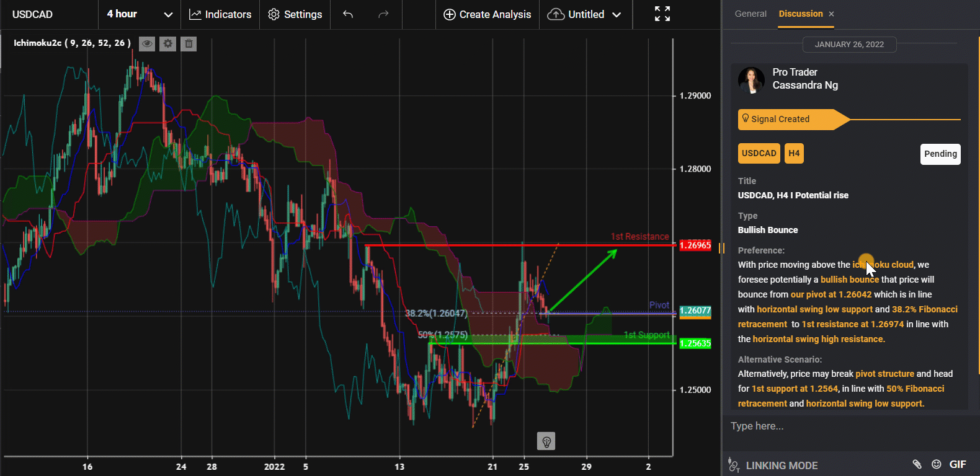
Task: Click 'our pivot at 1.26042' link
Action: 831,294
